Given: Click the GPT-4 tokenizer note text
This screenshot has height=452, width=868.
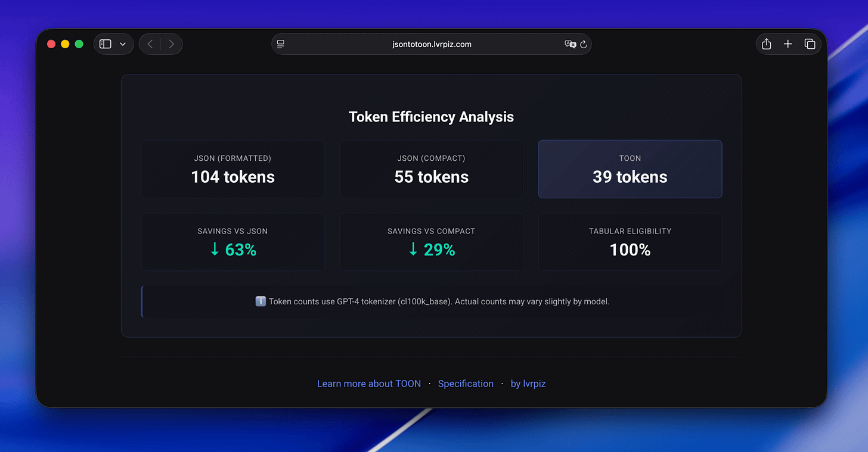Looking at the screenshot, I should coord(439,301).
